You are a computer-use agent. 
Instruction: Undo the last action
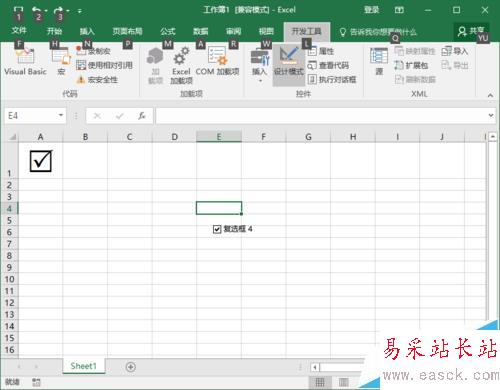click(37, 10)
